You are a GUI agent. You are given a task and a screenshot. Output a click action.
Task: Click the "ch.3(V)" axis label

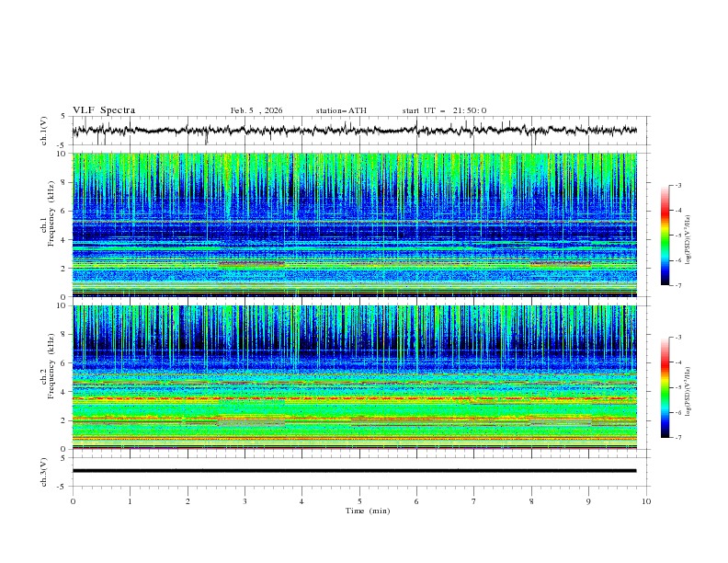44,472
